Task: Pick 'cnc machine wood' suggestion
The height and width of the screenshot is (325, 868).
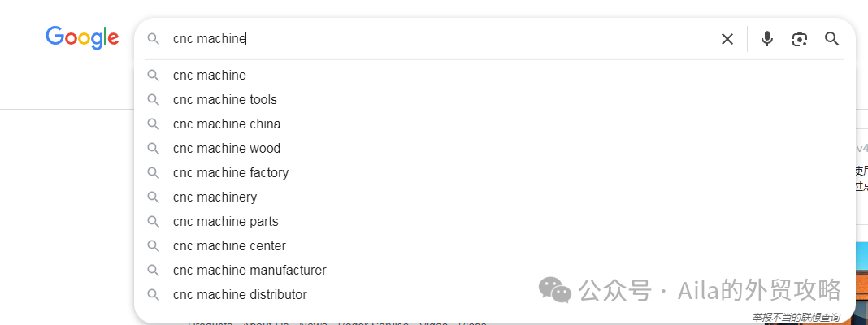Action: [x=227, y=149]
